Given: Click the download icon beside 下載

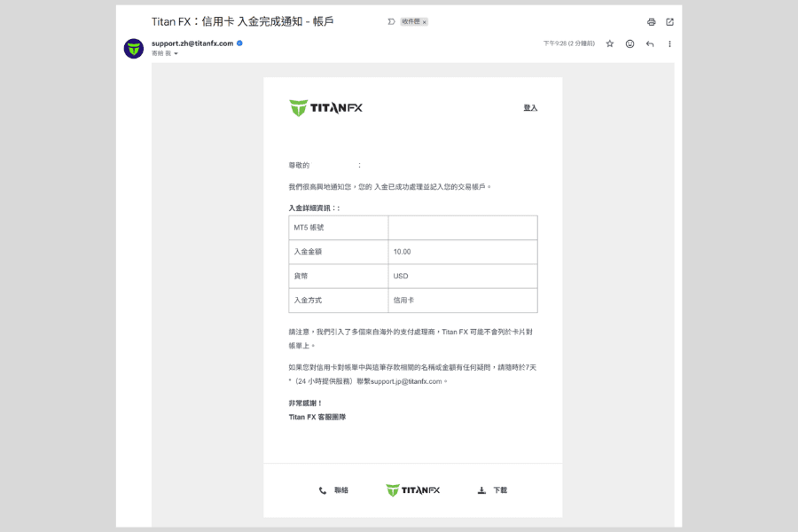Looking at the screenshot, I should pos(480,489).
